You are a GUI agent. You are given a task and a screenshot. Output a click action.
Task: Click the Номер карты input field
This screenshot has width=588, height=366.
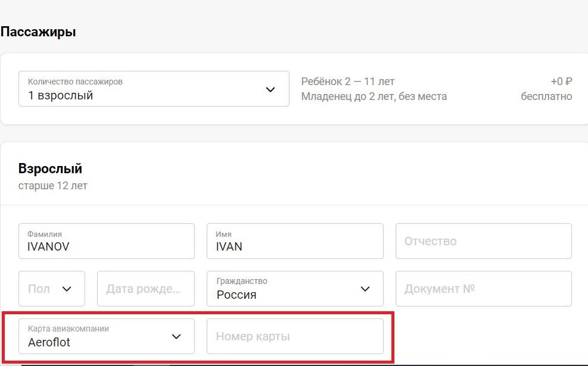pyautogui.click(x=295, y=336)
